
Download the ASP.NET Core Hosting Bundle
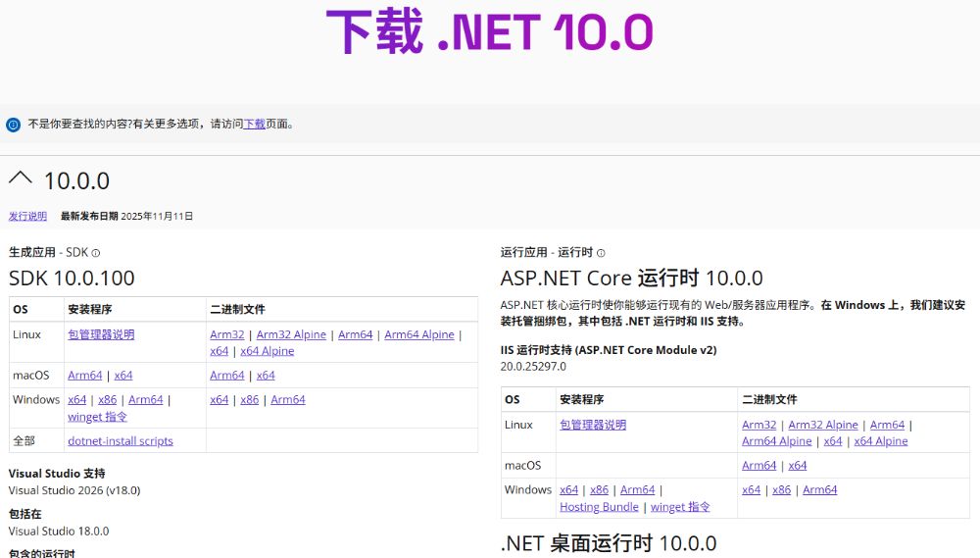(599, 507)
